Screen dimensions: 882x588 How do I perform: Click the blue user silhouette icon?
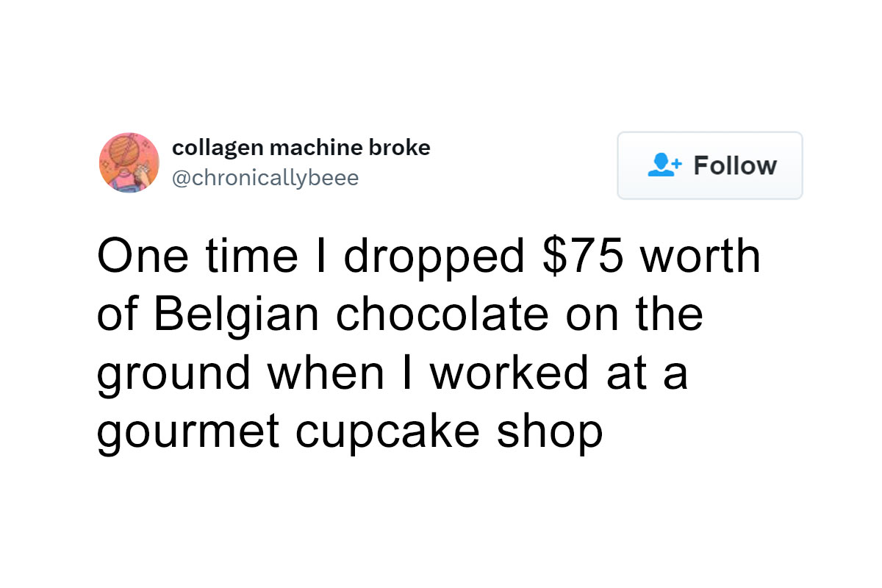pyautogui.click(x=659, y=165)
